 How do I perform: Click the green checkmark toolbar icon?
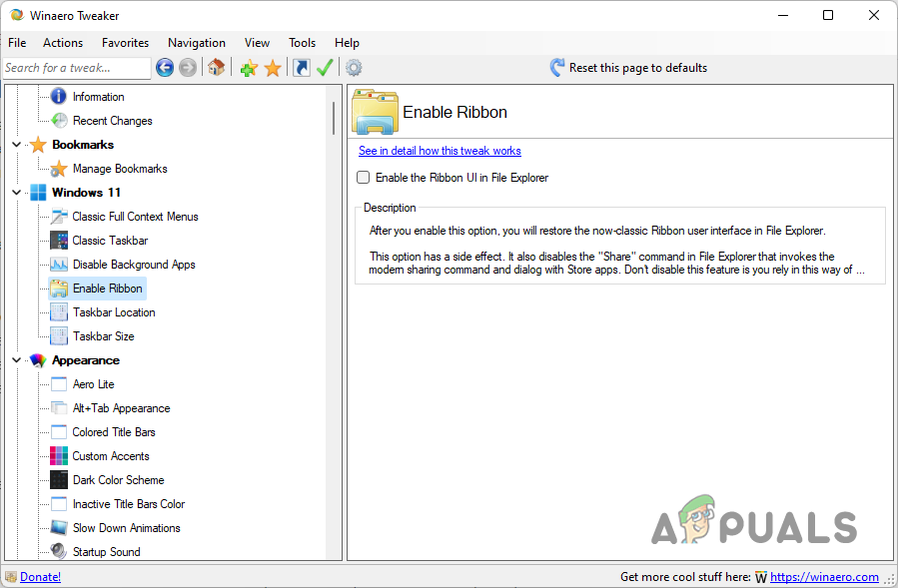coord(325,68)
